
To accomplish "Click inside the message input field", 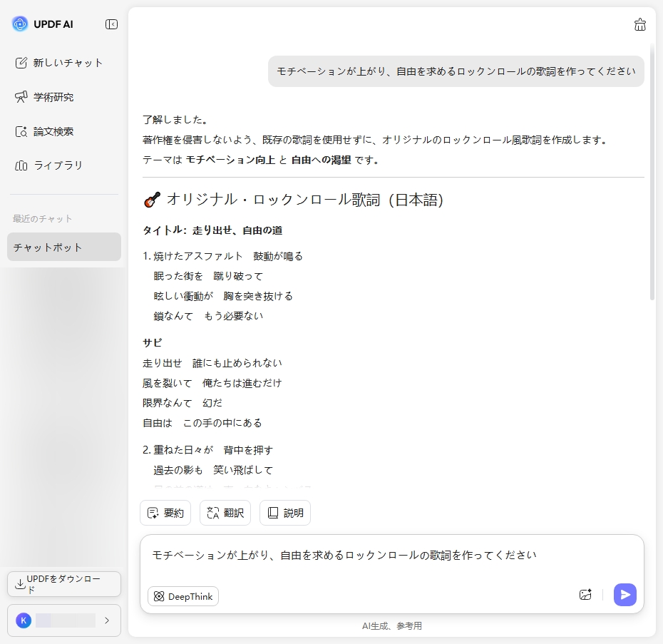I will coord(392,553).
